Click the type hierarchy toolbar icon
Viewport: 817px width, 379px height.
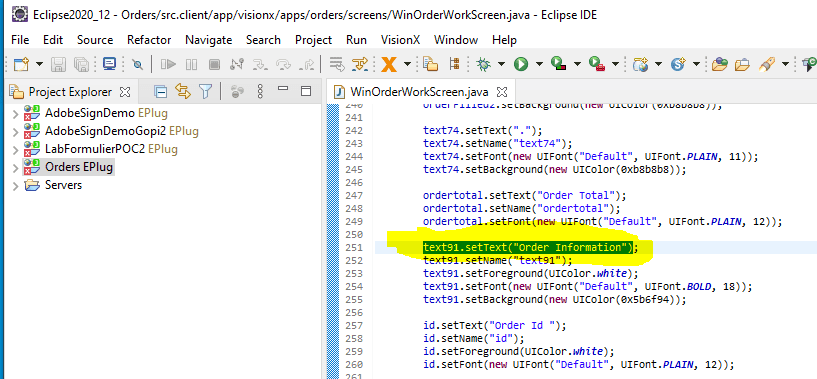454,64
